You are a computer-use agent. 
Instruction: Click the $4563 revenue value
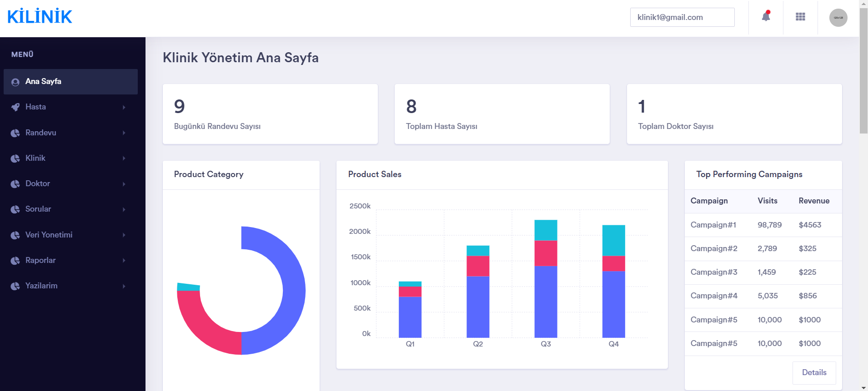click(810, 225)
